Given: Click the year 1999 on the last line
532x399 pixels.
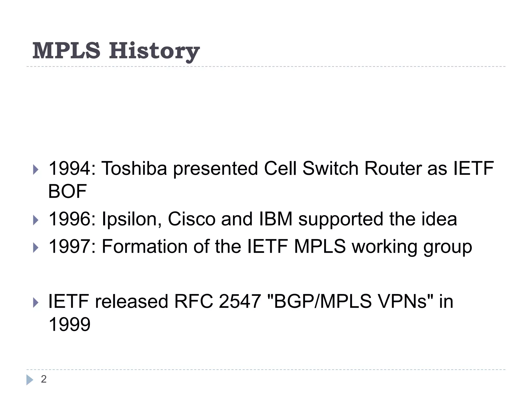Looking at the screenshot, I should click(x=69, y=324).
